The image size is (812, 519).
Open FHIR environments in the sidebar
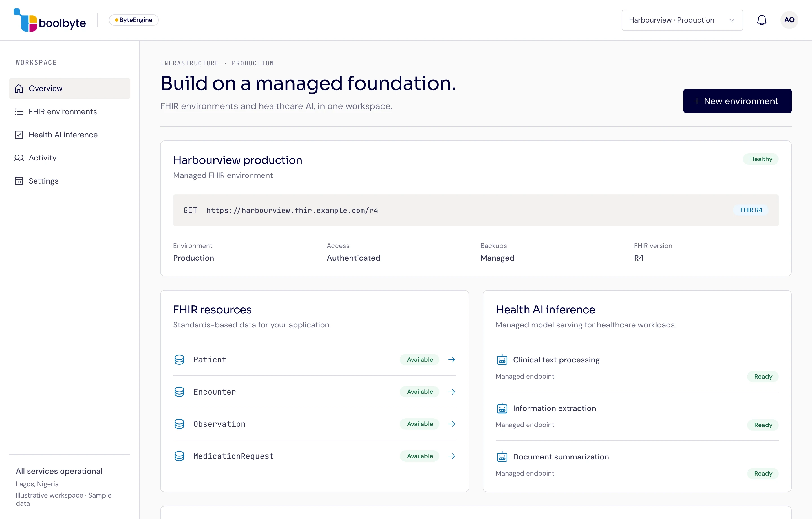(69, 112)
